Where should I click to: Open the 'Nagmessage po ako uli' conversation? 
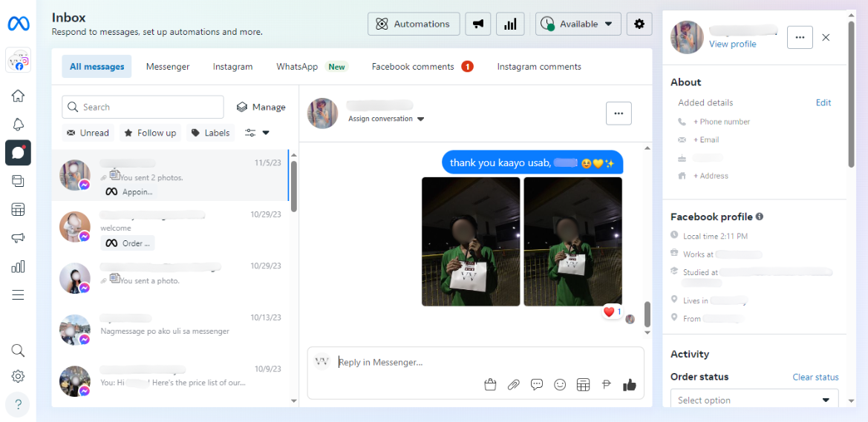[171, 329]
